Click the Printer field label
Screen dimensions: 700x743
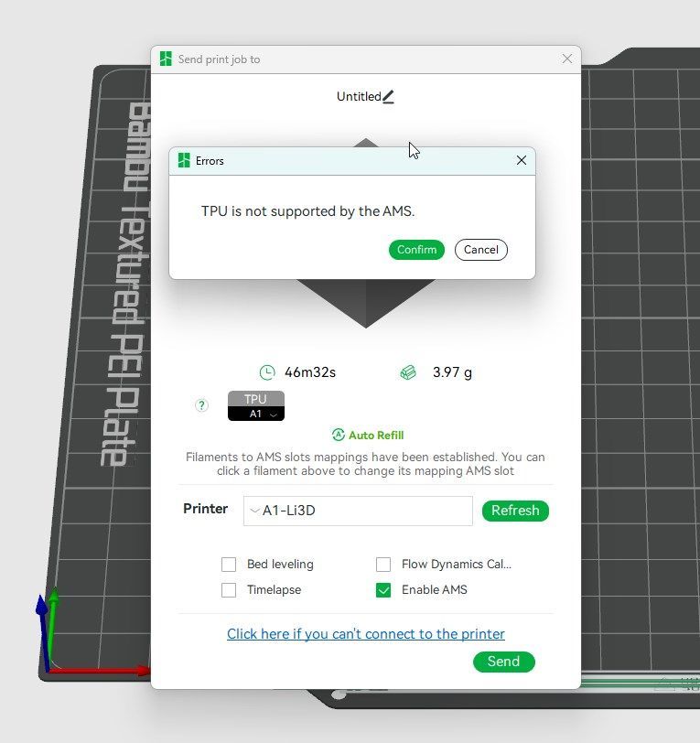205,509
